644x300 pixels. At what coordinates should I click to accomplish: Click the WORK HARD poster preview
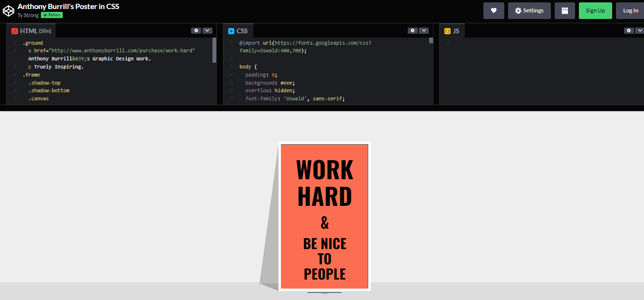(325, 216)
